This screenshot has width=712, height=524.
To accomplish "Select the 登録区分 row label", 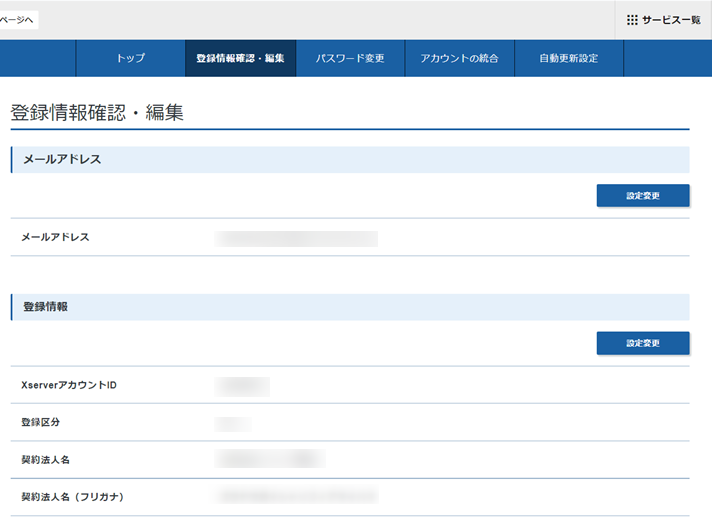I will 41,422.
